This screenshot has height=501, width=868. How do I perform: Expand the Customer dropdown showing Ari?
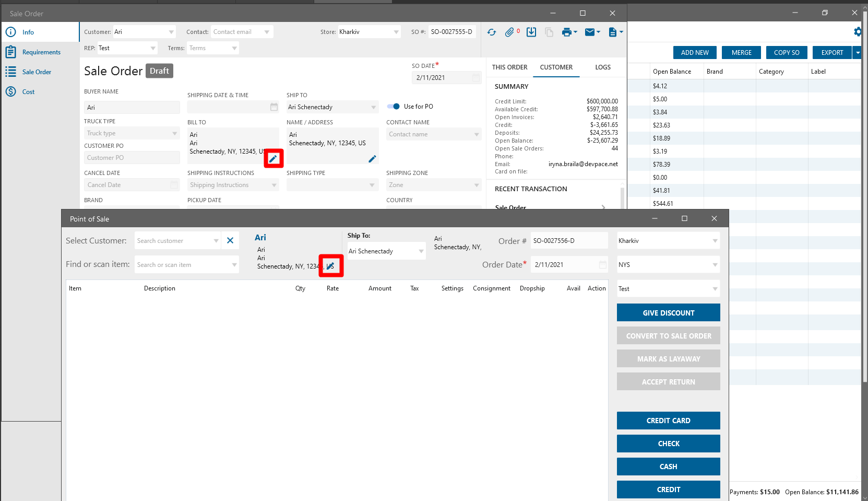point(171,32)
